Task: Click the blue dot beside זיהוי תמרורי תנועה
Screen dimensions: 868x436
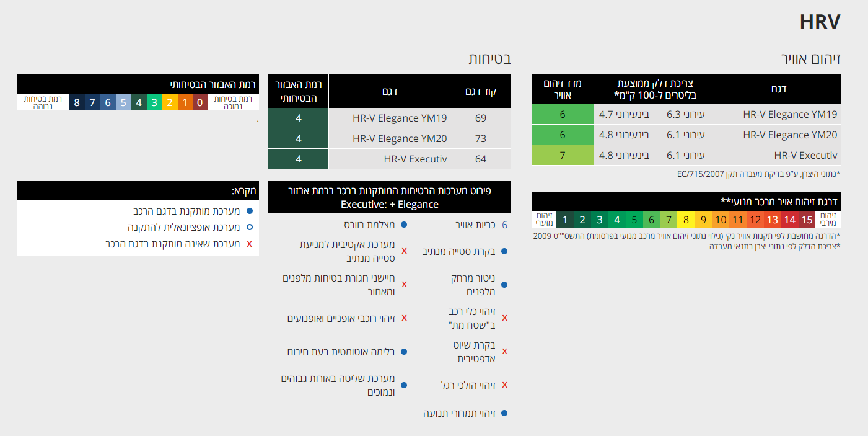Action: [504, 413]
